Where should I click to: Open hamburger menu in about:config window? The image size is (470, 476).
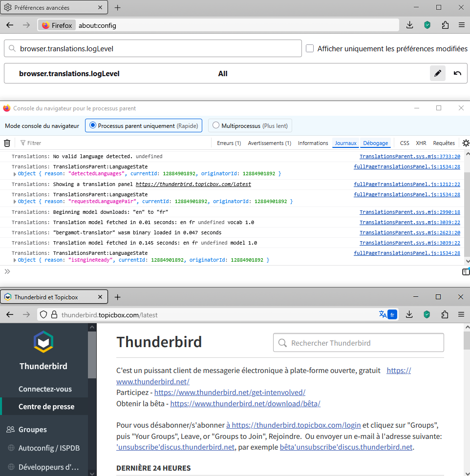462,25
